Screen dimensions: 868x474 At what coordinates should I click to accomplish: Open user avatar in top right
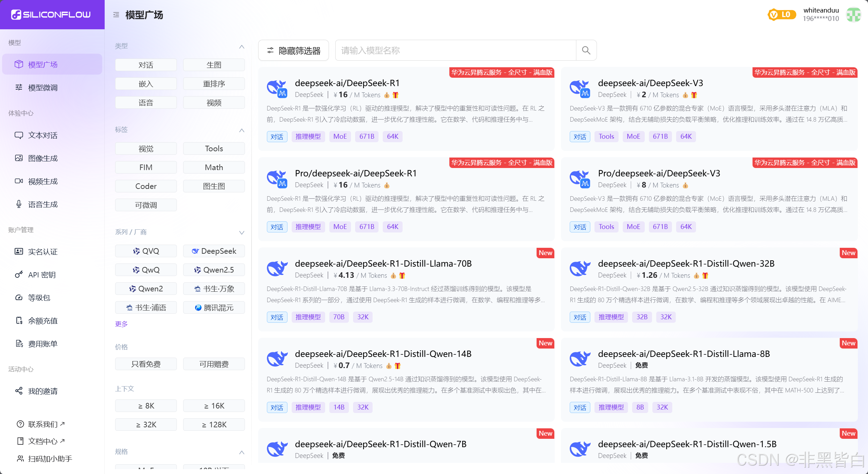pyautogui.click(x=853, y=15)
